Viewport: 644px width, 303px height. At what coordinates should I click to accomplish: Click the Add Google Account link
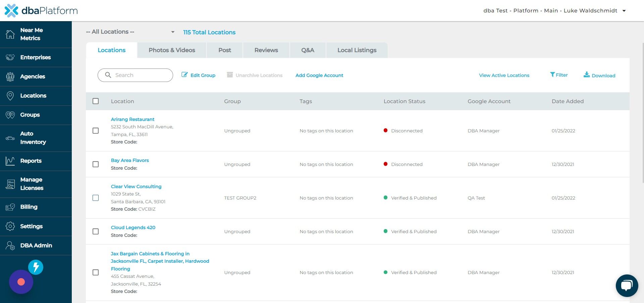pyautogui.click(x=319, y=75)
